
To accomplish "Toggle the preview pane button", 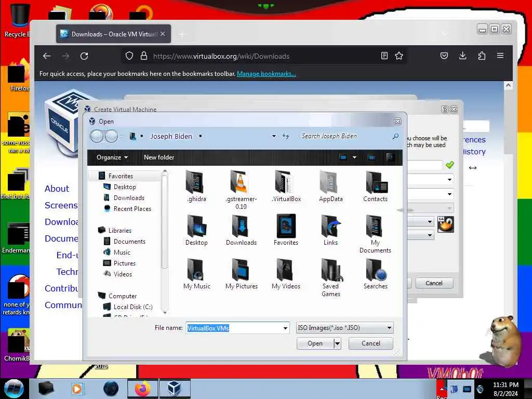I will [371, 157].
